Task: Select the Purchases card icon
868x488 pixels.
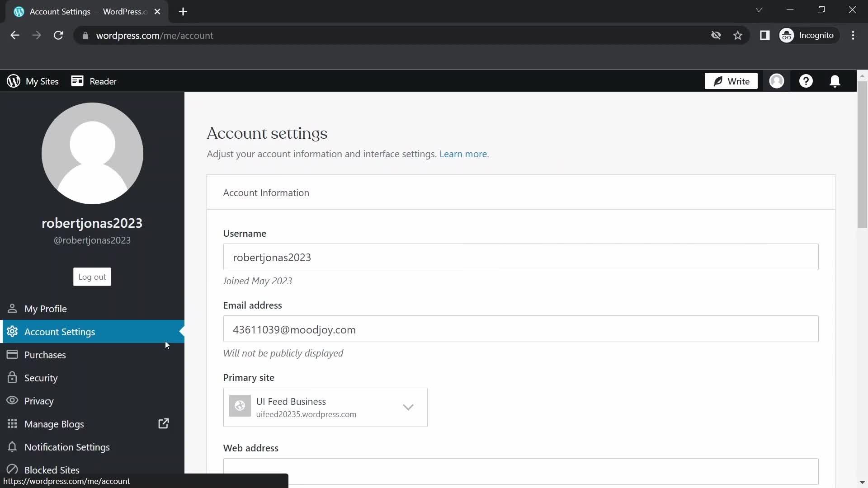Action: [x=12, y=355]
